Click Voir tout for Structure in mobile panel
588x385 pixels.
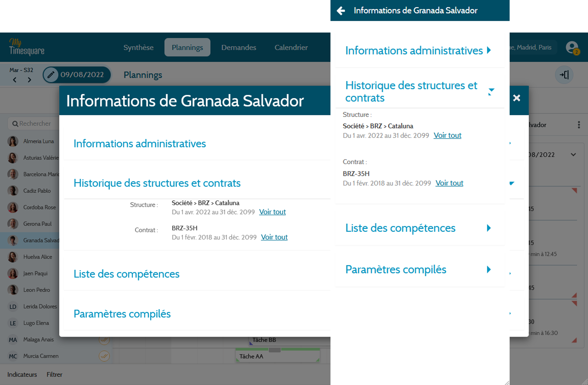[448, 135]
